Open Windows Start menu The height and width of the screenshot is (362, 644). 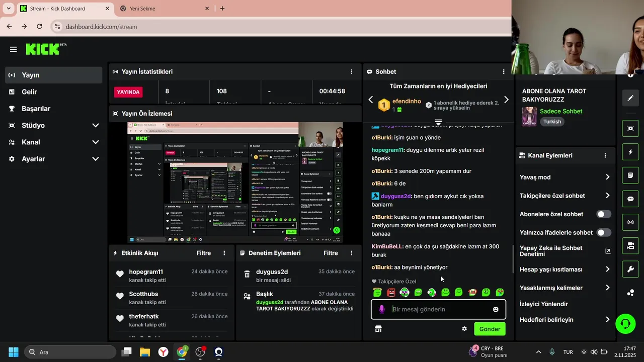14,352
